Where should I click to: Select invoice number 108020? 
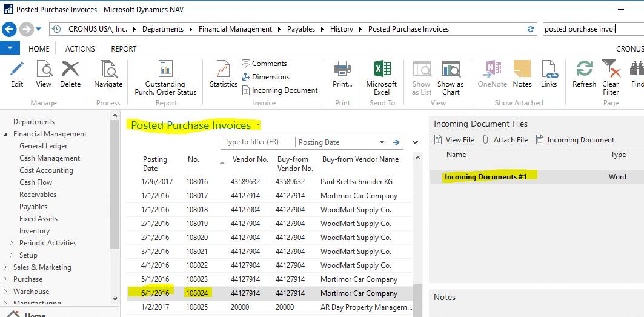197,237
